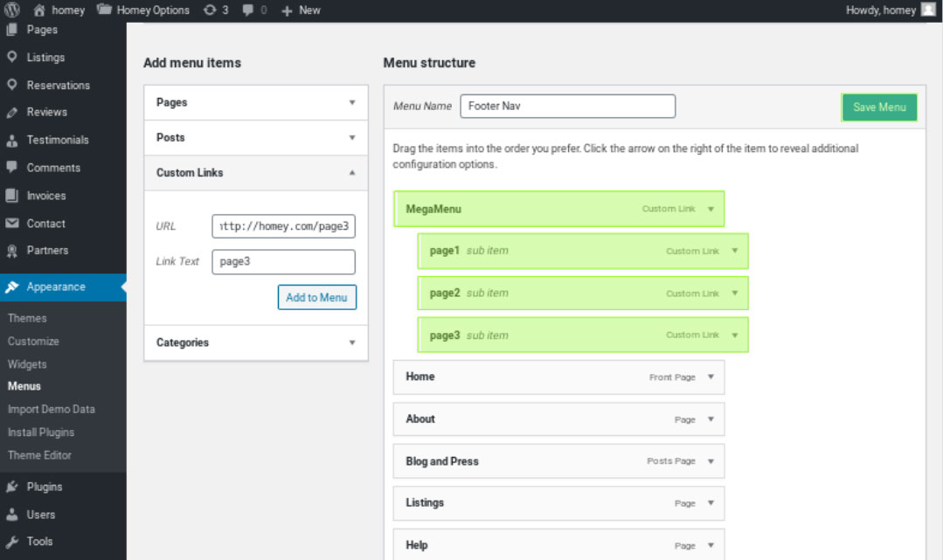Screen dimensions: 943x560
Task: Select the Blog and Press item title
Action: coord(442,461)
